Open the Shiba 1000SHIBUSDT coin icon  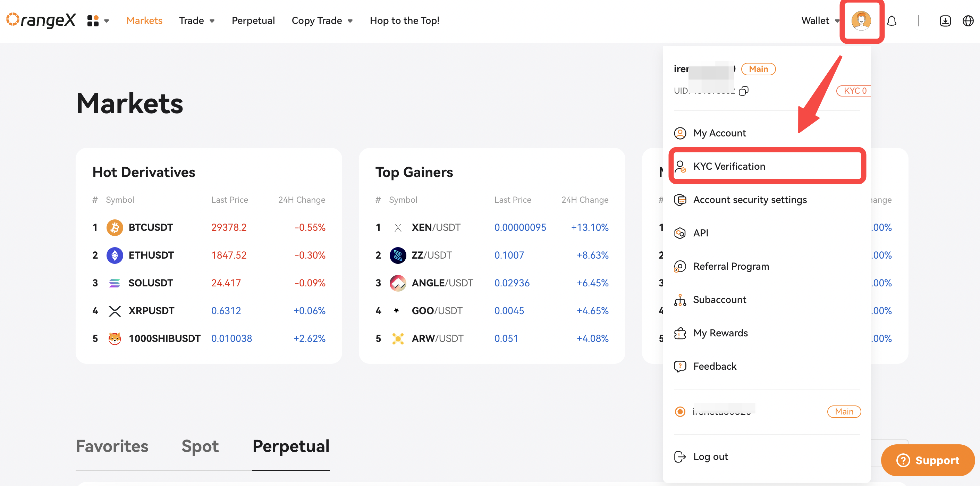click(115, 339)
